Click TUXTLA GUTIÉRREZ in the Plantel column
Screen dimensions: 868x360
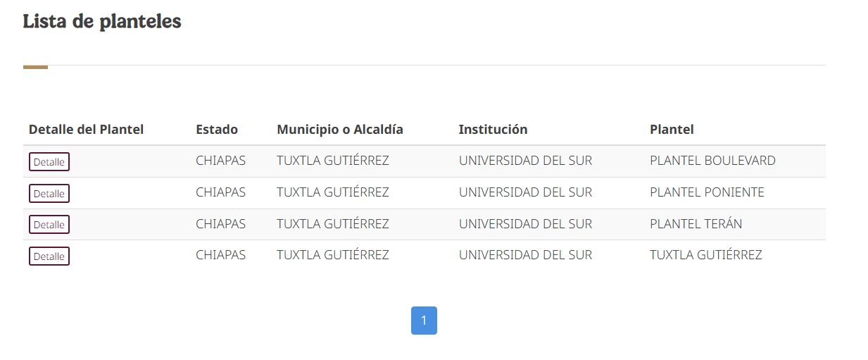(x=705, y=255)
